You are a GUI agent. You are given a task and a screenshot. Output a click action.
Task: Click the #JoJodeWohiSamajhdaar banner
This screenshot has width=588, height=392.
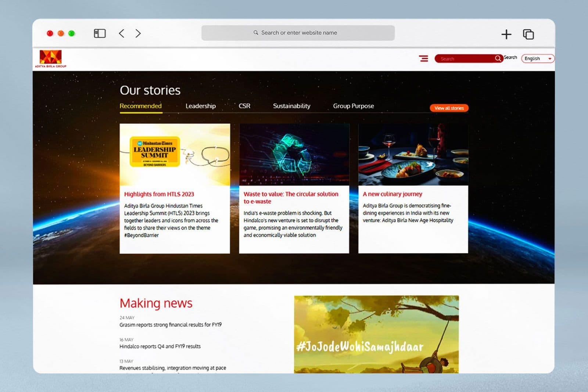tap(376, 334)
